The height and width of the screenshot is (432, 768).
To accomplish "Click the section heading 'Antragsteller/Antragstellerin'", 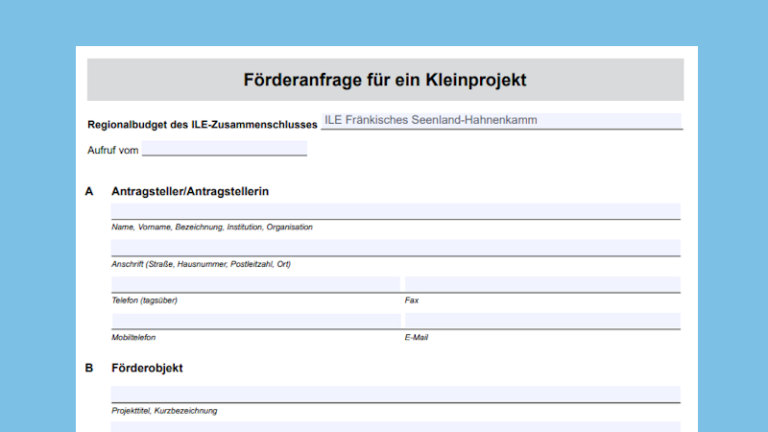I will (190, 192).
